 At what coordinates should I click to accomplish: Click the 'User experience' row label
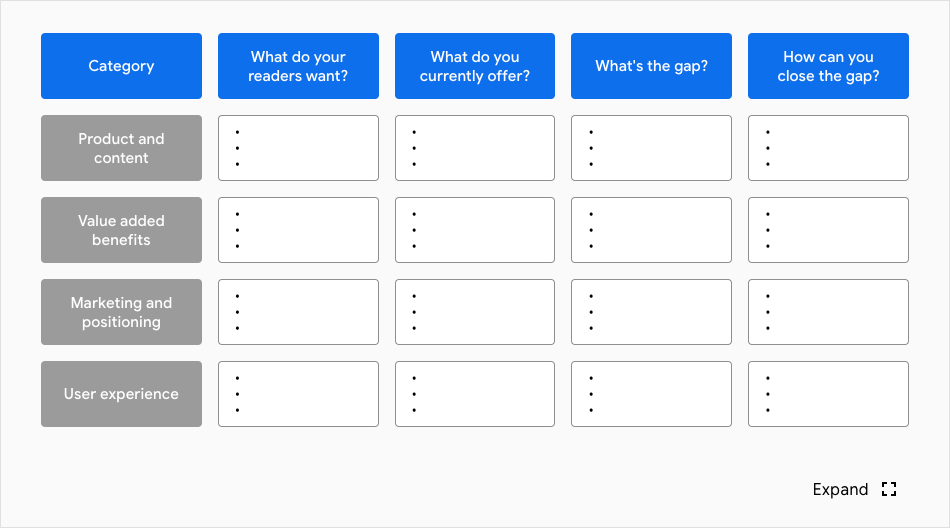[121, 394]
